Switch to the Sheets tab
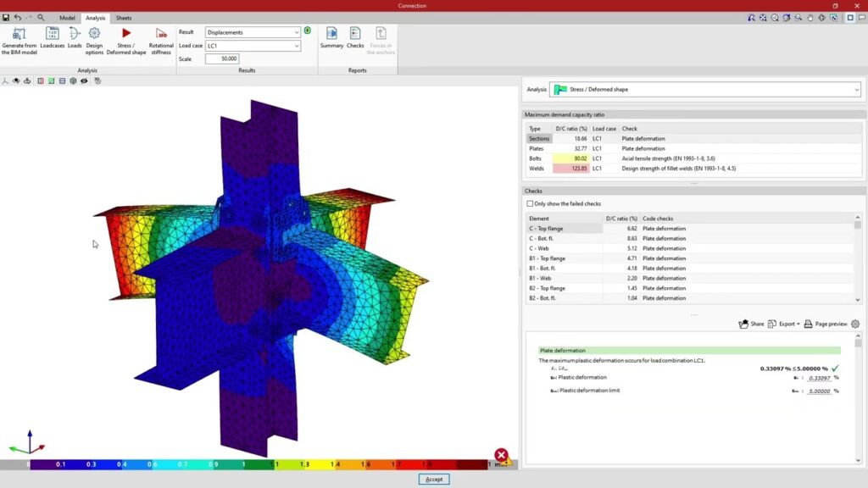Image resolution: width=868 pixels, height=488 pixels. [124, 18]
